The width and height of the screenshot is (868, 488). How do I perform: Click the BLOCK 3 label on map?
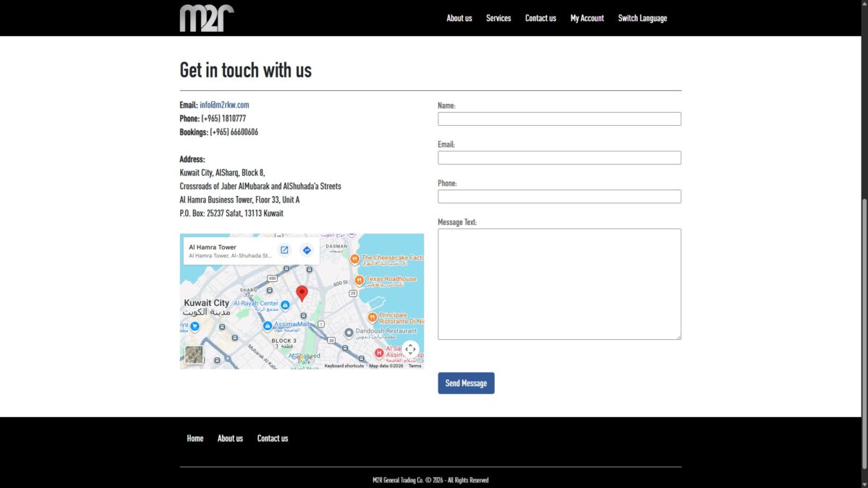click(x=284, y=341)
